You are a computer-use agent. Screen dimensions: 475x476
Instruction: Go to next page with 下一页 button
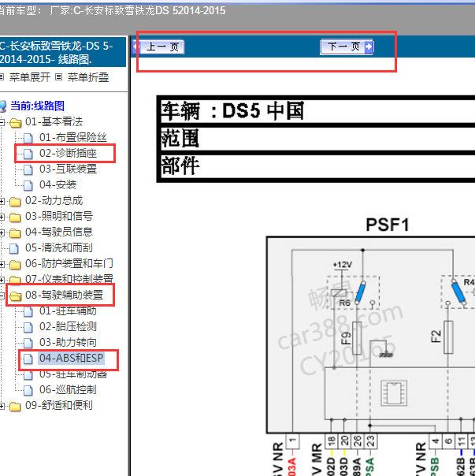tap(347, 46)
